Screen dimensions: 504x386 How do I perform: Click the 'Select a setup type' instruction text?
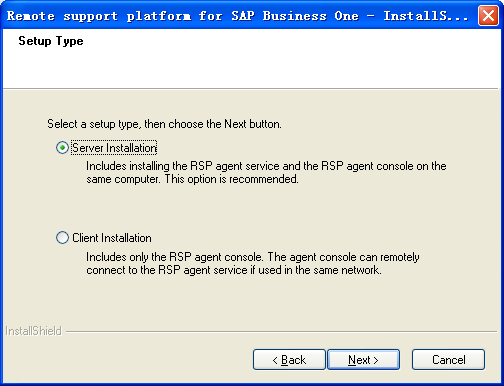coord(164,124)
